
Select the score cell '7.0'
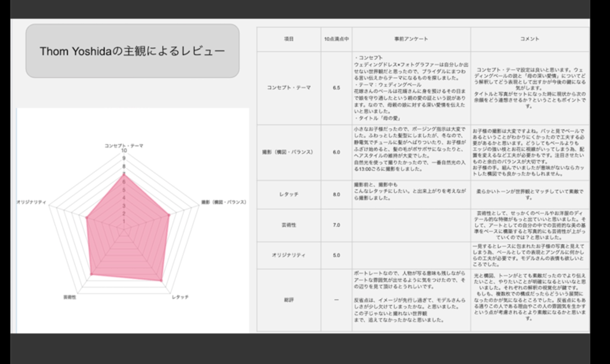pyautogui.click(x=336, y=225)
